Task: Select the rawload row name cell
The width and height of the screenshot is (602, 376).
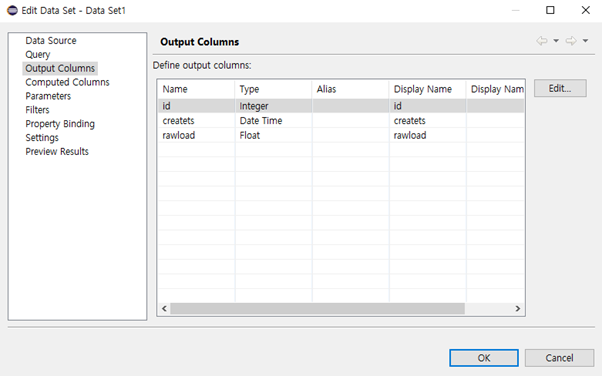Action: [x=196, y=135]
